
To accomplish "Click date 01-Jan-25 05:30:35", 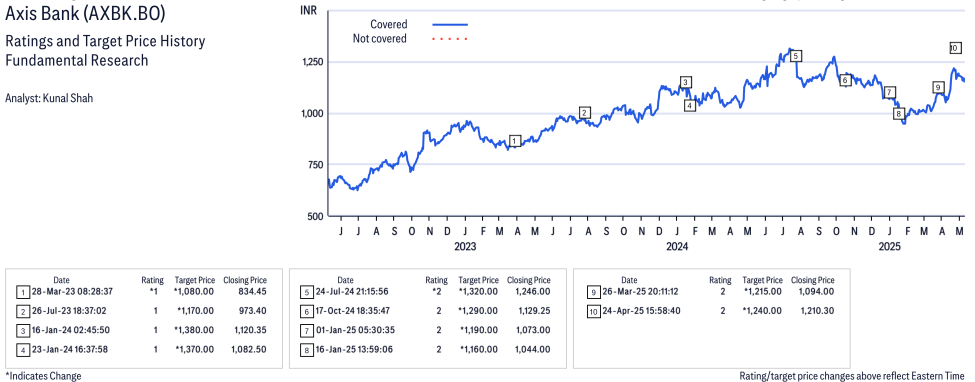I will 354,330.
